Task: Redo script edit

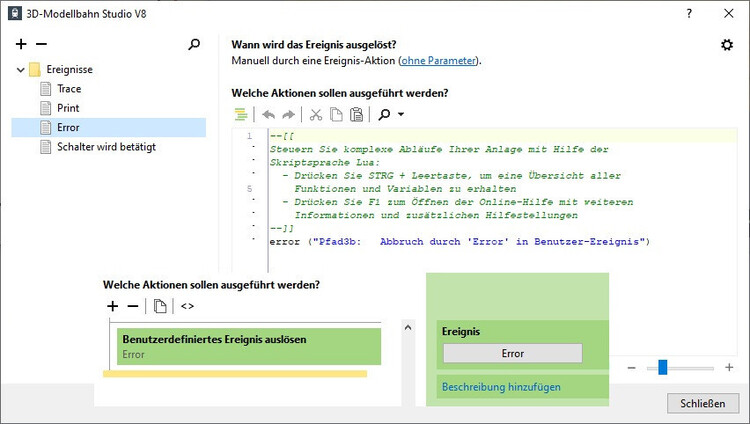Action: 288,114
